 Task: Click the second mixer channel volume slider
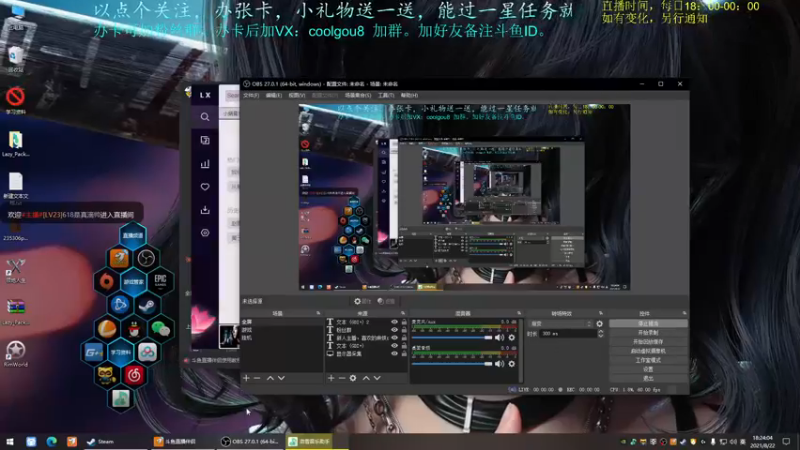(x=452, y=364)
